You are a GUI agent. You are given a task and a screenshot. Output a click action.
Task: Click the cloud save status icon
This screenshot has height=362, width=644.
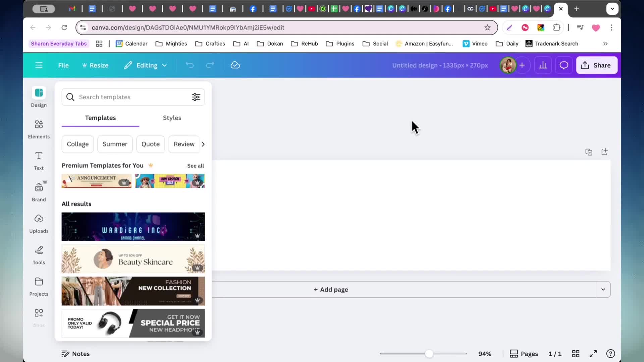[235, 65]
